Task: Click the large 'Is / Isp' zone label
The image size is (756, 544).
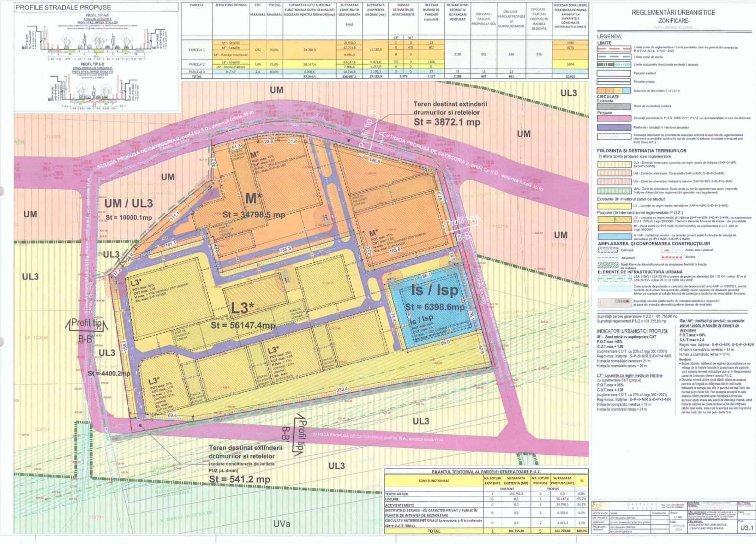Action: [x=435, y=290]
